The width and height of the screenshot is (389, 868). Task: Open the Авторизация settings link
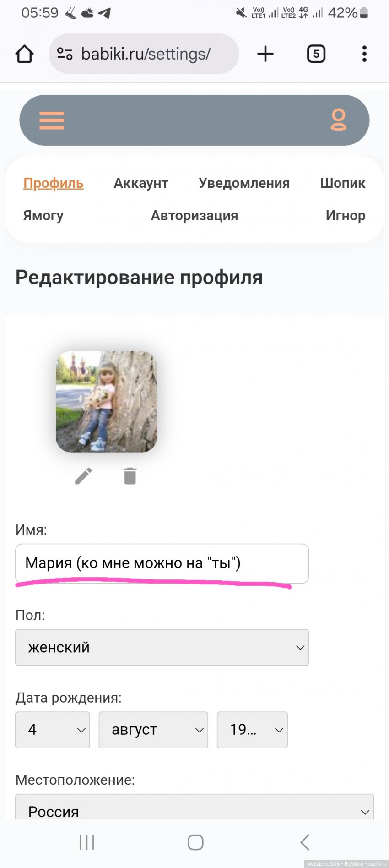pos(194,216)
